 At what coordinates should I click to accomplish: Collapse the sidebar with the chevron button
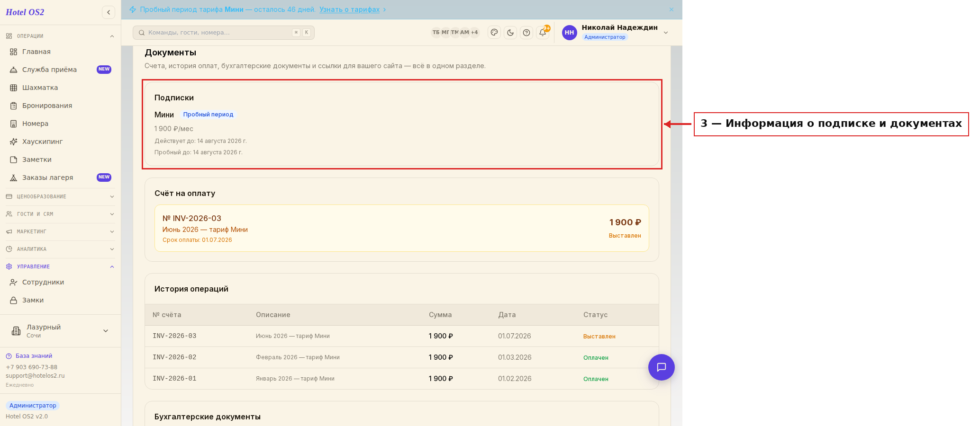point(109,12)
